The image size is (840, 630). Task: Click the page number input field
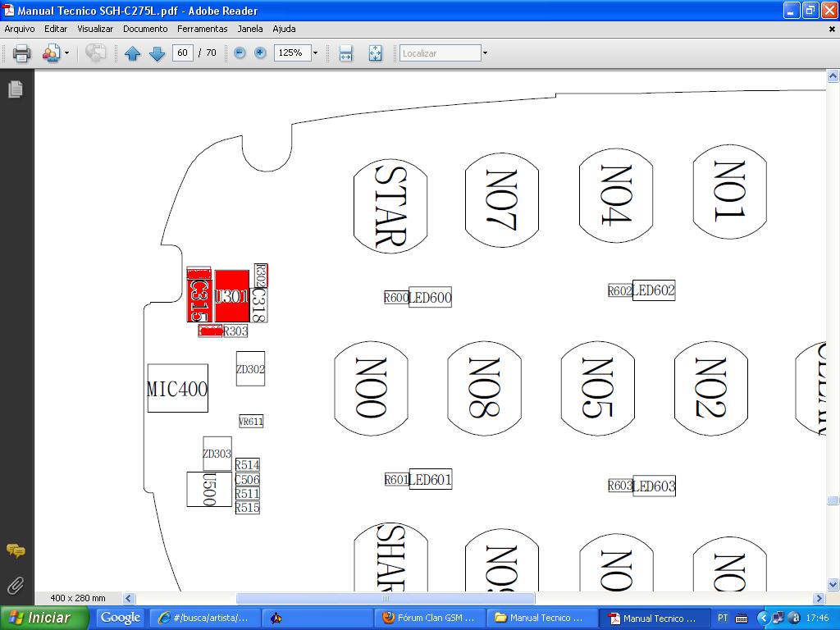182,52
